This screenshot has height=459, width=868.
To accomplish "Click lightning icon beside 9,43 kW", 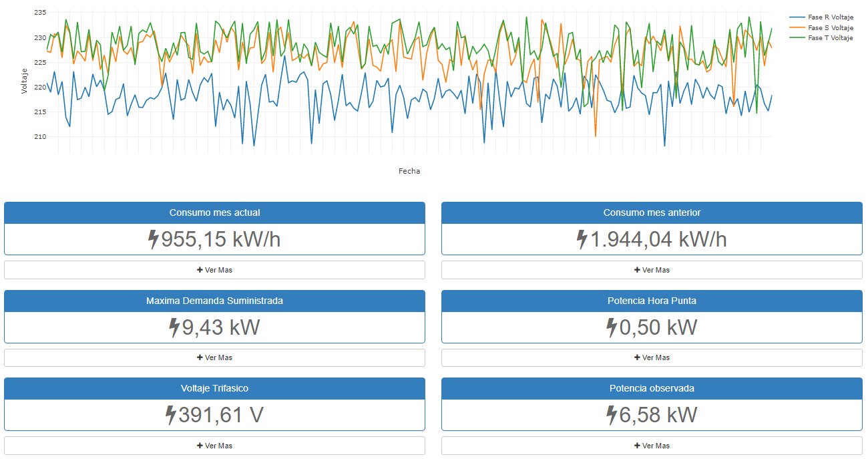I will click(x=174, y=327).
